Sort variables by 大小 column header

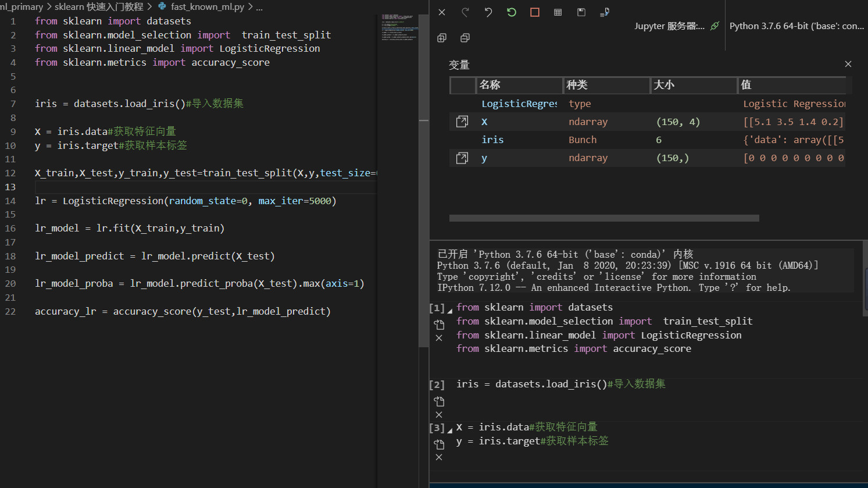point(694,85)
